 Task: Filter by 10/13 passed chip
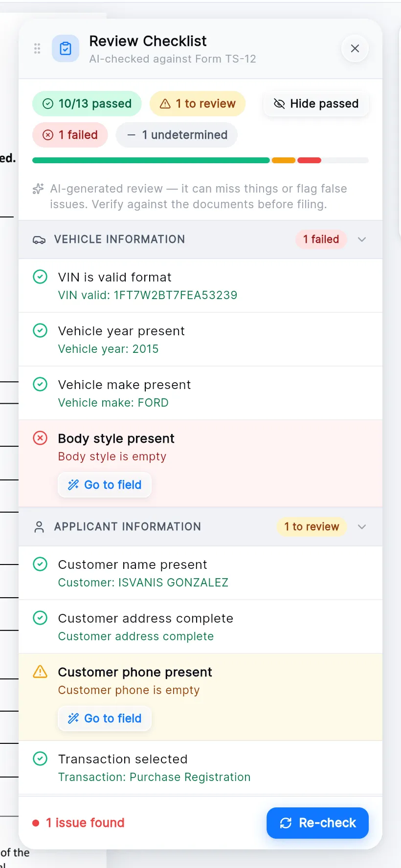click(x=87, y=104)
